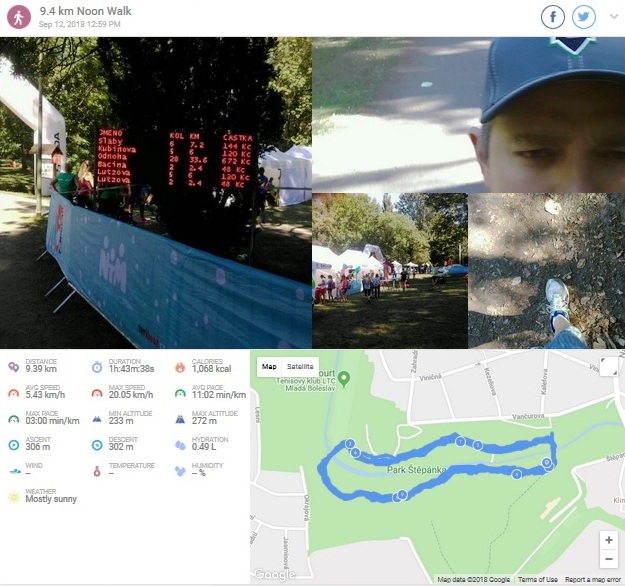Zoom out on the map

pos(609,558)
